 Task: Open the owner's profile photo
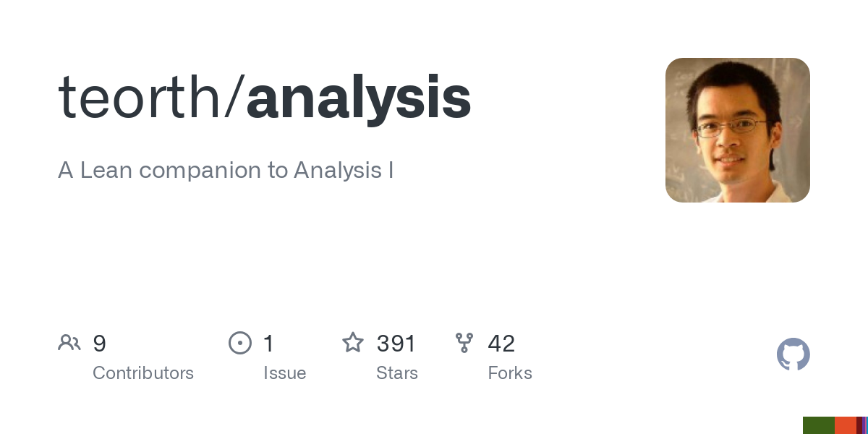pyautogui.click(x=738, y=130)
